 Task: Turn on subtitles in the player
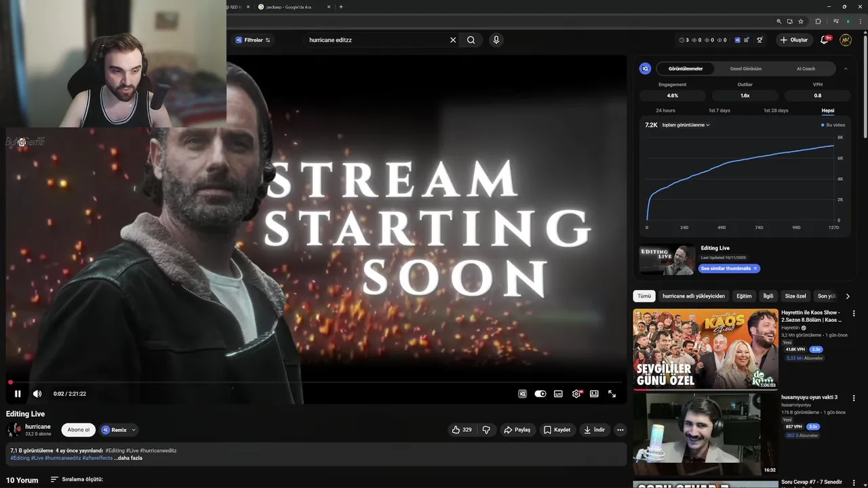pyautogui.click(x=558, y=394)
